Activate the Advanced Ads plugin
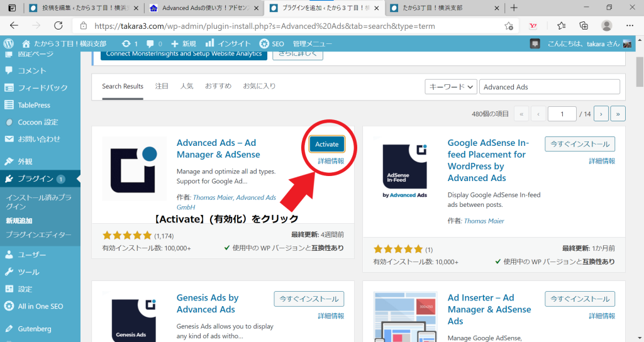Viewport: 644px width, 342px height. (327, 144)
